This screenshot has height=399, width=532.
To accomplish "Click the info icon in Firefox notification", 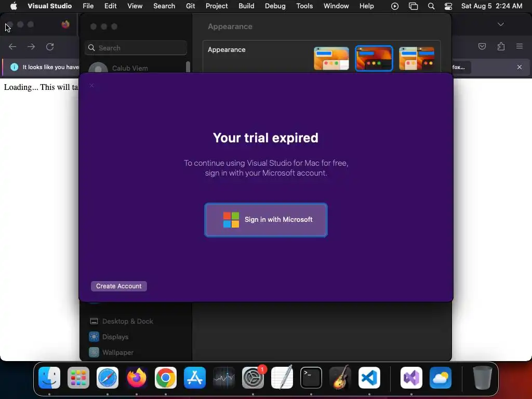I will pos(14,67).
